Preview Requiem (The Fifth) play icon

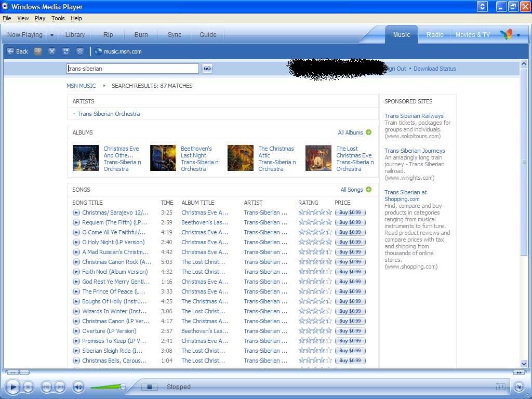[76, 222]
